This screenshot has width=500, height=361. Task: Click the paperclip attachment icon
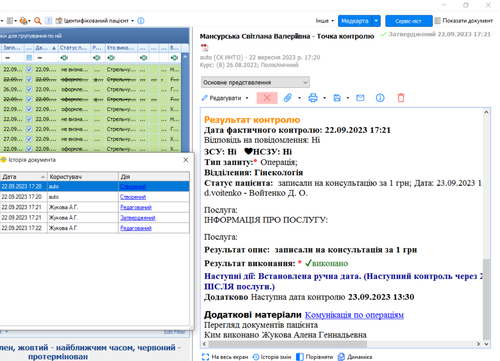point(288,98)
